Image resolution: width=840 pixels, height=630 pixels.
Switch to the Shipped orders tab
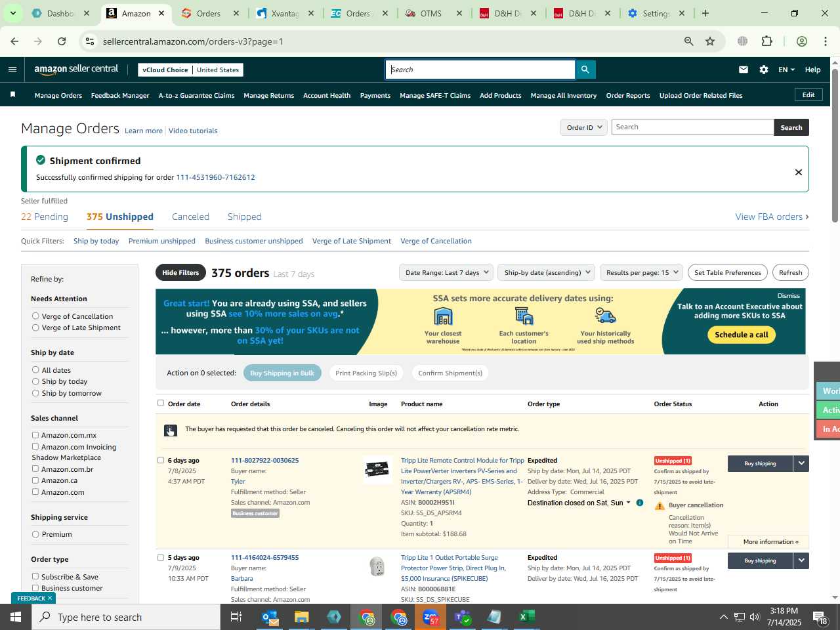tap(244, 217)
